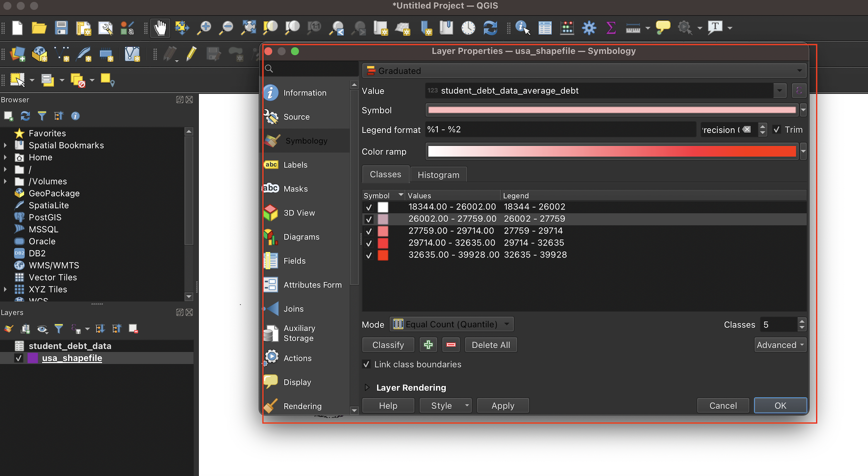Click the Apply button
Image resolution: width=868 pixels, height=476 pixels.
tap(503, 406)
